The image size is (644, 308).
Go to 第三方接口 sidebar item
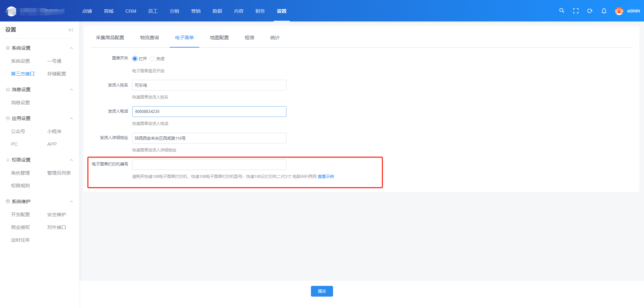(23, 74)
